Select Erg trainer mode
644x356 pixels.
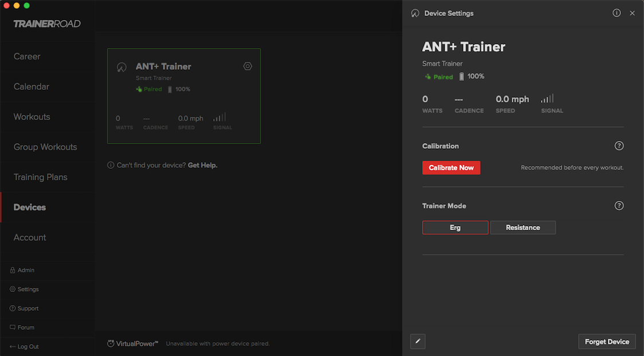[455, 228]
